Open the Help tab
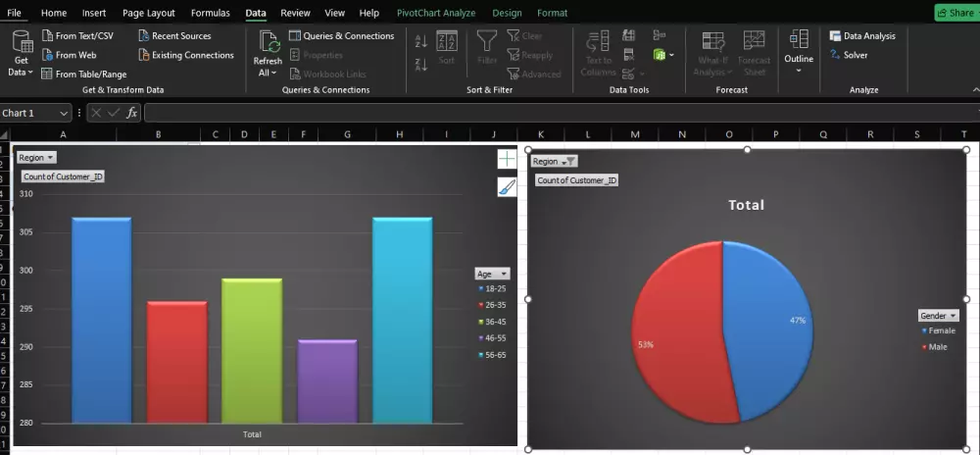The width and height of the screenshot is (980, 455). (x=369, y=13)
